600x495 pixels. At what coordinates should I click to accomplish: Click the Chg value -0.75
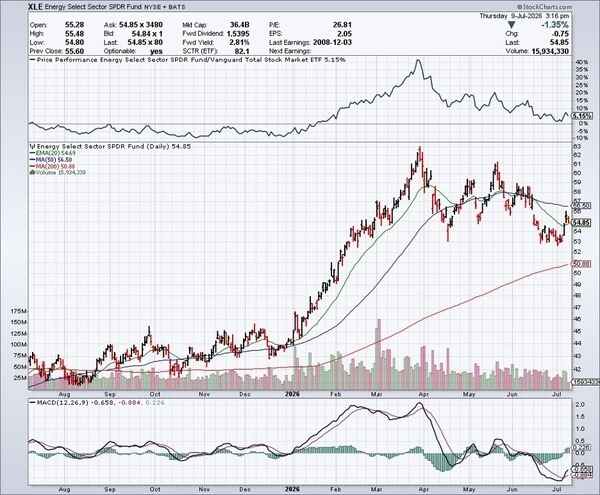tap(561, 34)
